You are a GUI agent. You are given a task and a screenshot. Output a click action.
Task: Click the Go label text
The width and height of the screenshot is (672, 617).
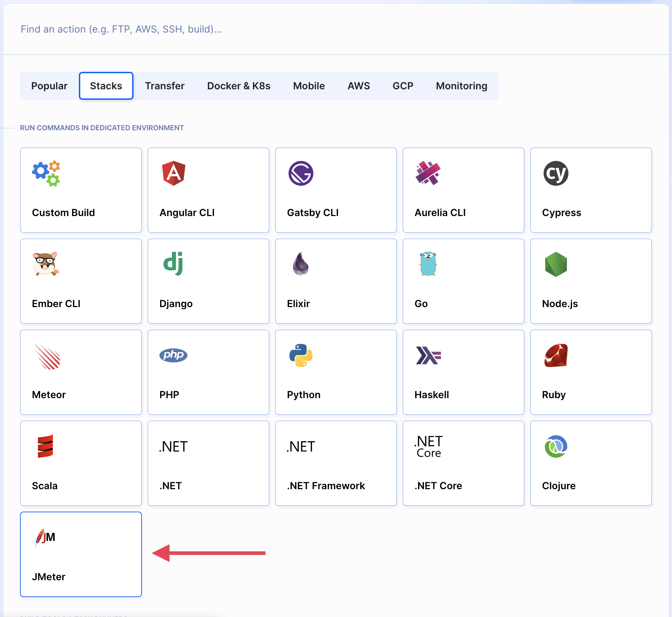click(x=421, y=304)
